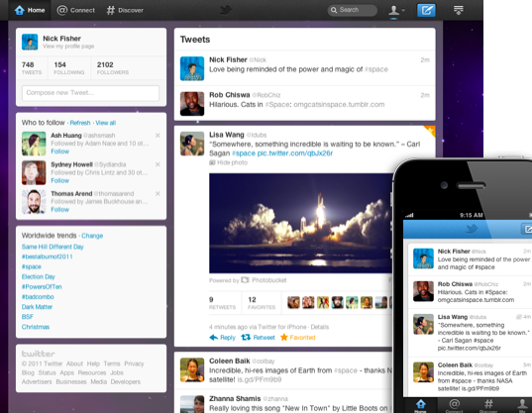
Task: Click Rob Chiswa's avatar in timeline
Action: [192, 104]
